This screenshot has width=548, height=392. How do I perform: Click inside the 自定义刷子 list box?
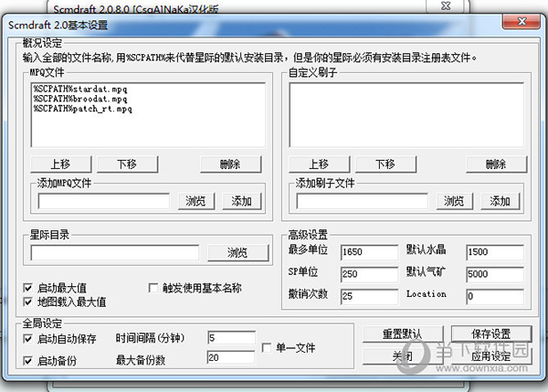point(406,115)
